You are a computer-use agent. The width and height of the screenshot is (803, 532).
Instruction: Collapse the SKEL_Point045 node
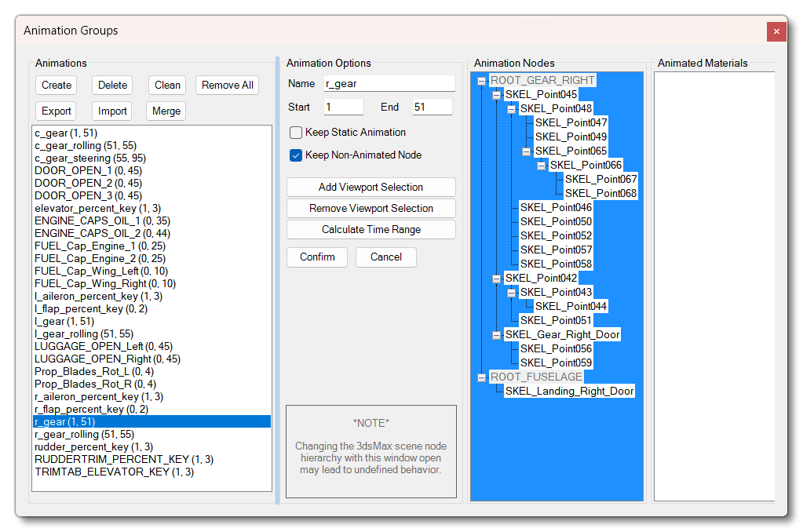(496, 95)
